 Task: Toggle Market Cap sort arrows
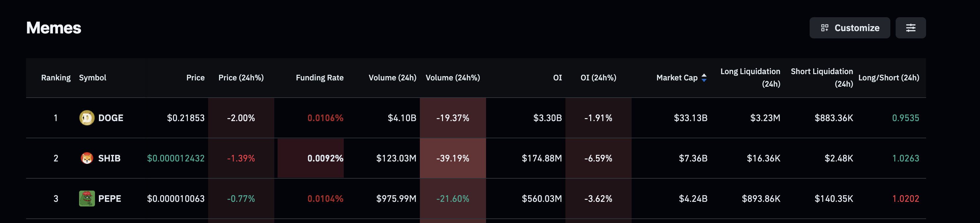click(704, 78)
